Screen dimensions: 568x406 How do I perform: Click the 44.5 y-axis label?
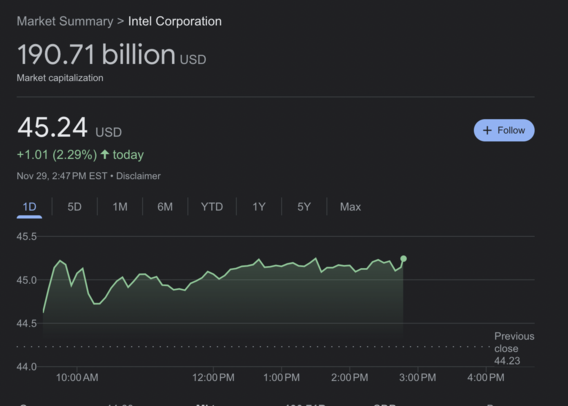[26, 323]
